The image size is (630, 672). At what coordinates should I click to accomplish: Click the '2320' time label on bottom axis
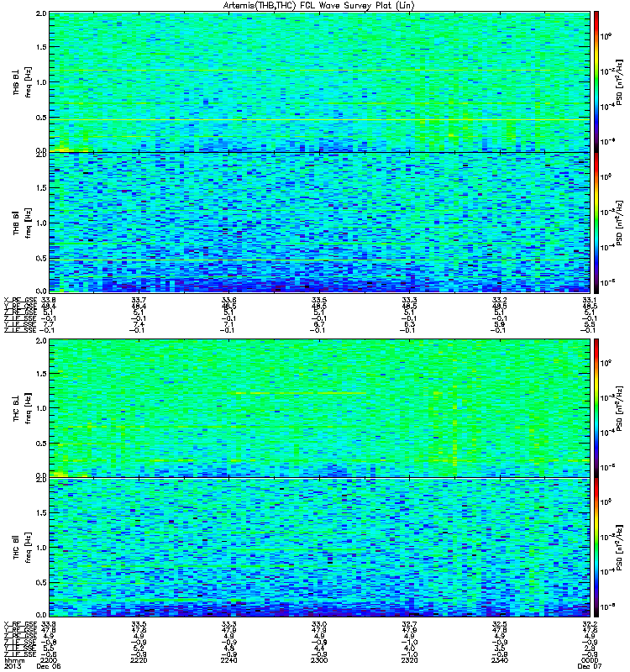[409, 660]
